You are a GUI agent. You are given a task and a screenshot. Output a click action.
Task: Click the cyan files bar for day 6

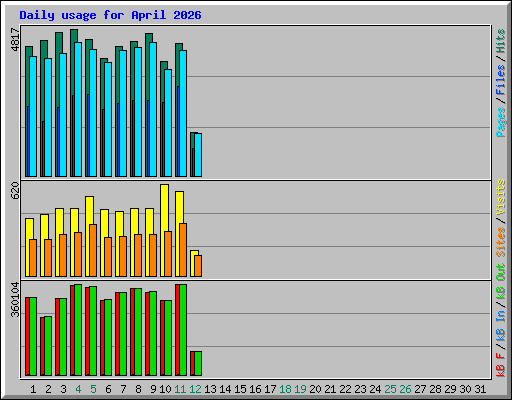[x=108, y=119]
